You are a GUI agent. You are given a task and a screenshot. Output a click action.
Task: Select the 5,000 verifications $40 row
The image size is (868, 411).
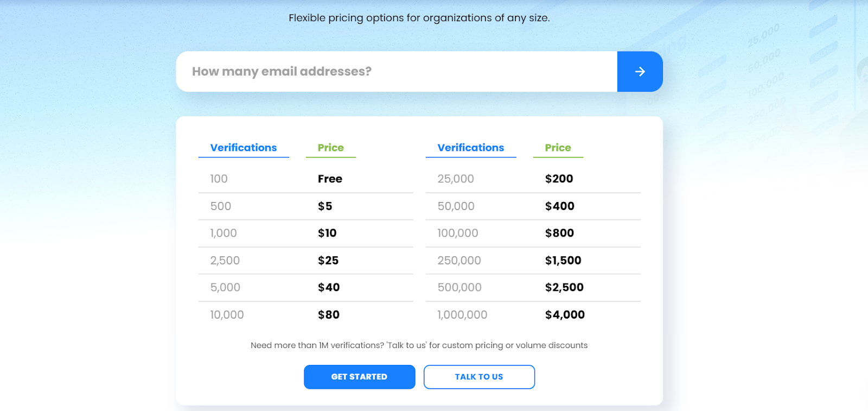[305, 287]
